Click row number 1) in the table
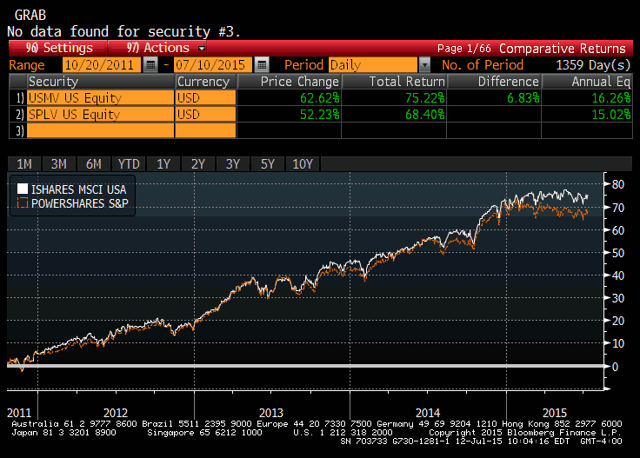Image resolution: width=640 pixels, height=458 pixels. point(20,98)
